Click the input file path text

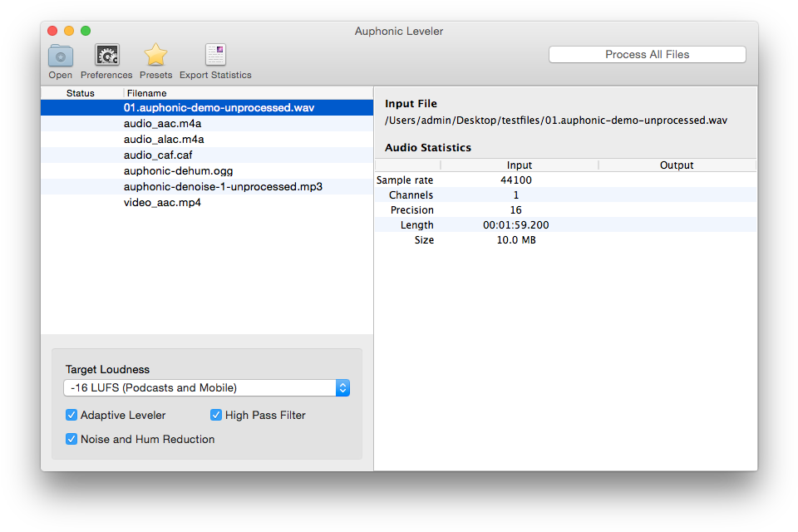[556, 121]
